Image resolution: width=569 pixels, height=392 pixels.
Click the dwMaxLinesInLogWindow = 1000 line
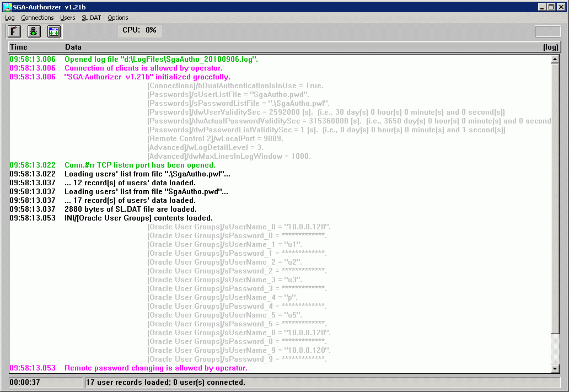tap(229, 157)
